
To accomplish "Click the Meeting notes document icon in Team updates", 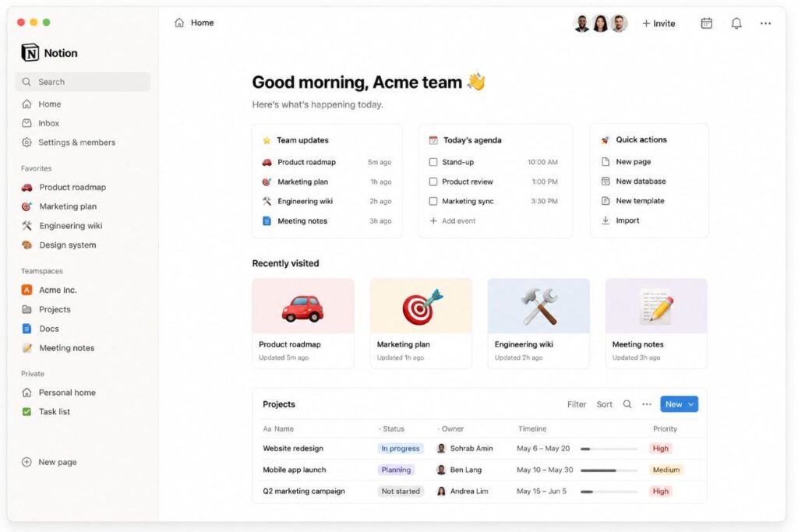I will [267, 220].
